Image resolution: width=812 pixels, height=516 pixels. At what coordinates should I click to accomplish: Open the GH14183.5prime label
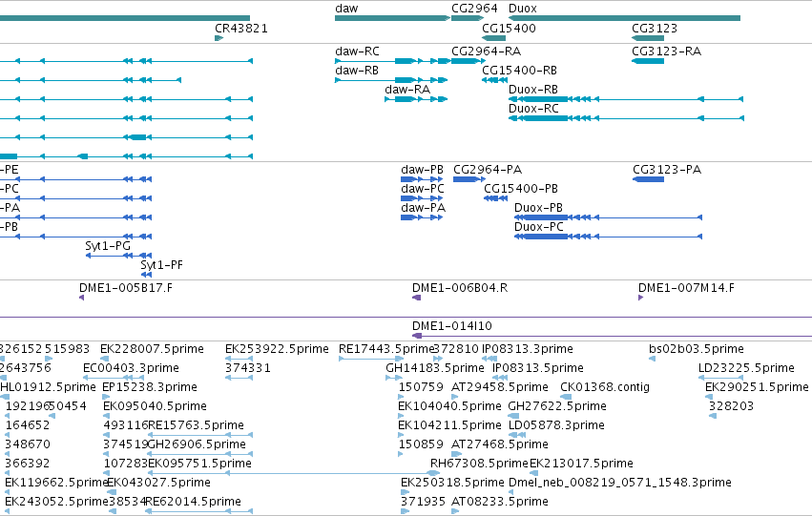[x=435, y=368]
